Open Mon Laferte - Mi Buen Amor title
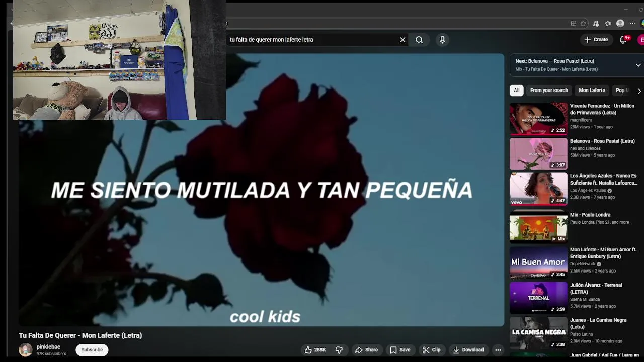Viewport: 644px width, 362px height. (603, 253)
